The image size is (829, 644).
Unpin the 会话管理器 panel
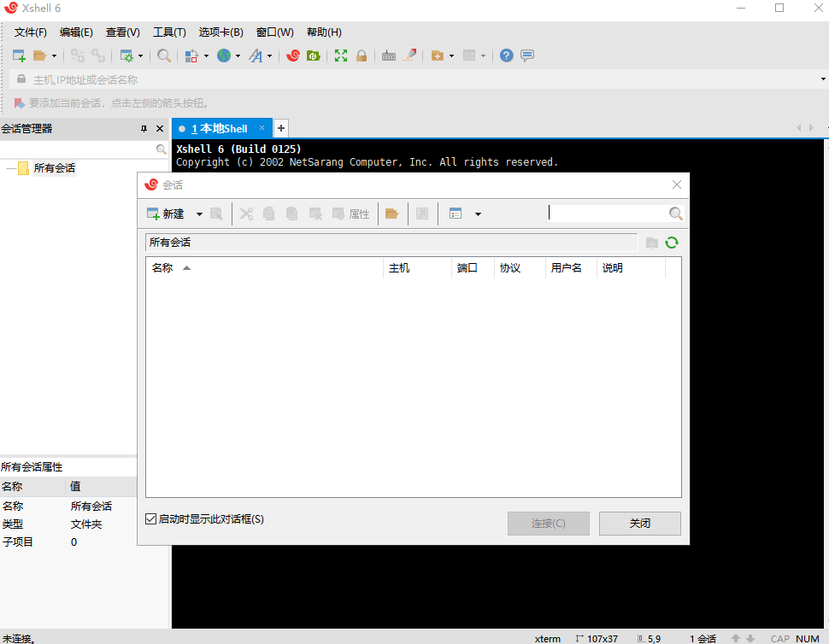click(x=144, y=128)
